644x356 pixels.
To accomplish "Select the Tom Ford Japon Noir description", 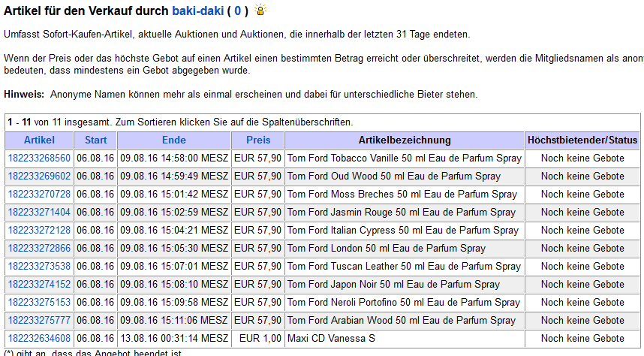I will pyautogui.click(x=393, y=285).
